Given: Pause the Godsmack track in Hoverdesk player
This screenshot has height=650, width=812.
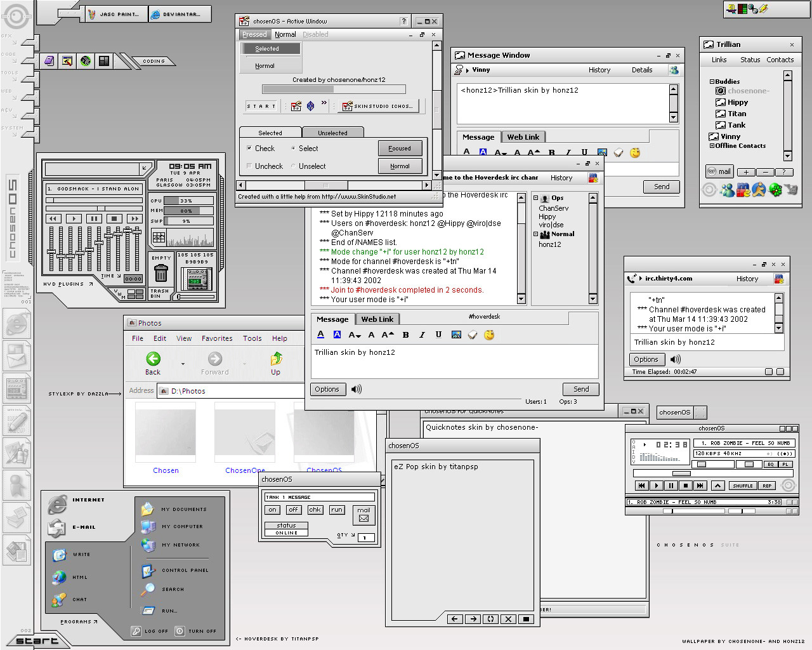Looking at the screenshot, I should coord(94,218).
